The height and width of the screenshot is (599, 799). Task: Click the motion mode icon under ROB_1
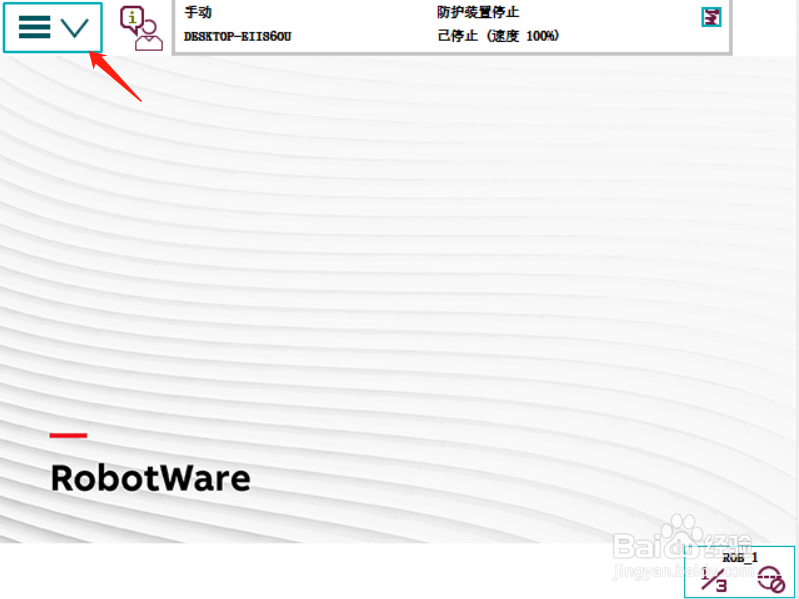tap(771, 579)
